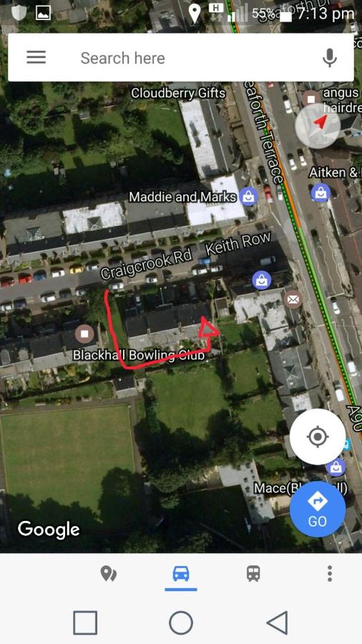Start directions with the GO button

click(317, 509)
